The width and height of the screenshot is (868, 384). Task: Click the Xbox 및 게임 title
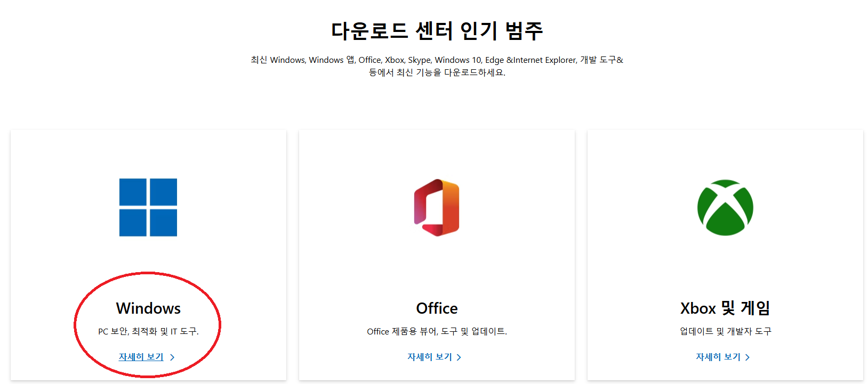pos(725,308)
